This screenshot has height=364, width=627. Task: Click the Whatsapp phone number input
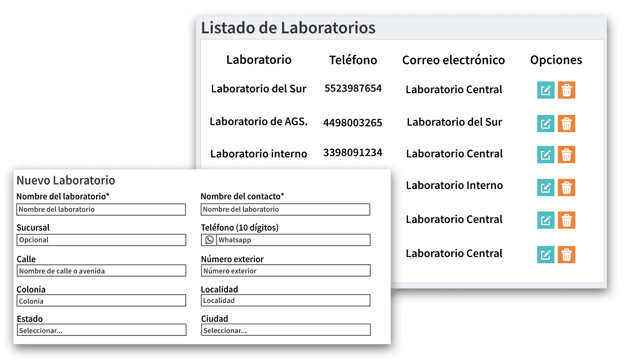tap(293, 240)
